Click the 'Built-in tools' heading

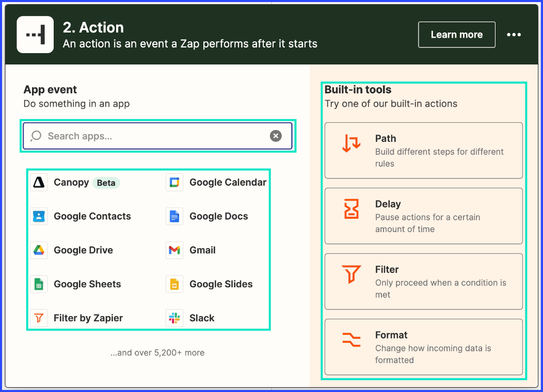(358, 90)
